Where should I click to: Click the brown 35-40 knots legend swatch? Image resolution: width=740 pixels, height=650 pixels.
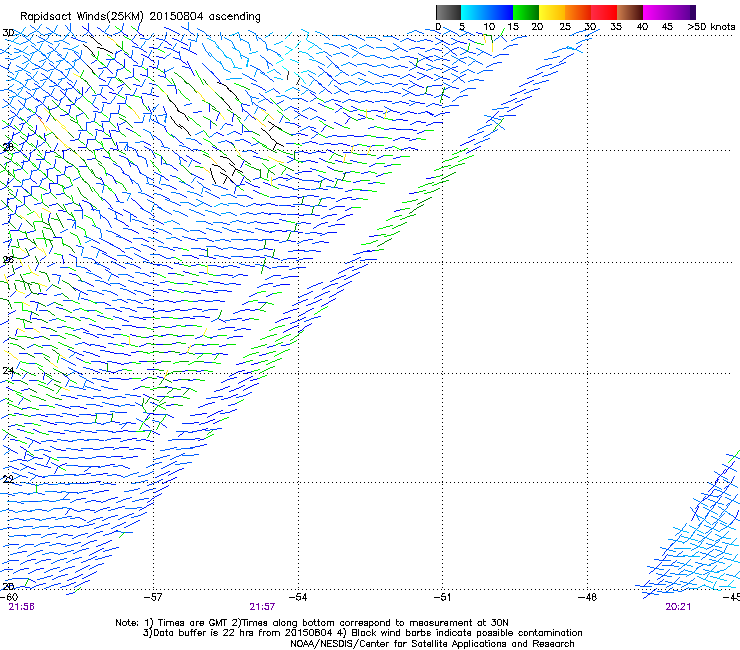[630, 12]
